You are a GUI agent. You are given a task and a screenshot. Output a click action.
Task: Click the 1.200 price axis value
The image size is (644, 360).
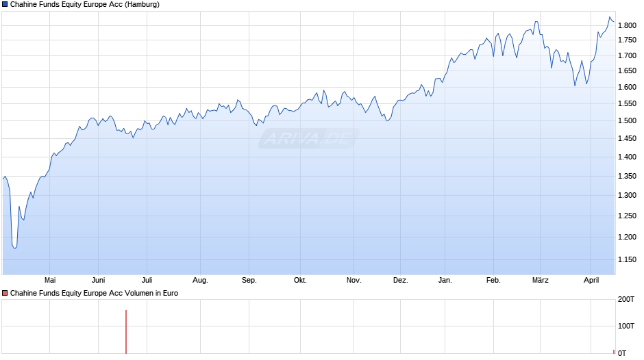[x=627, y=237]
